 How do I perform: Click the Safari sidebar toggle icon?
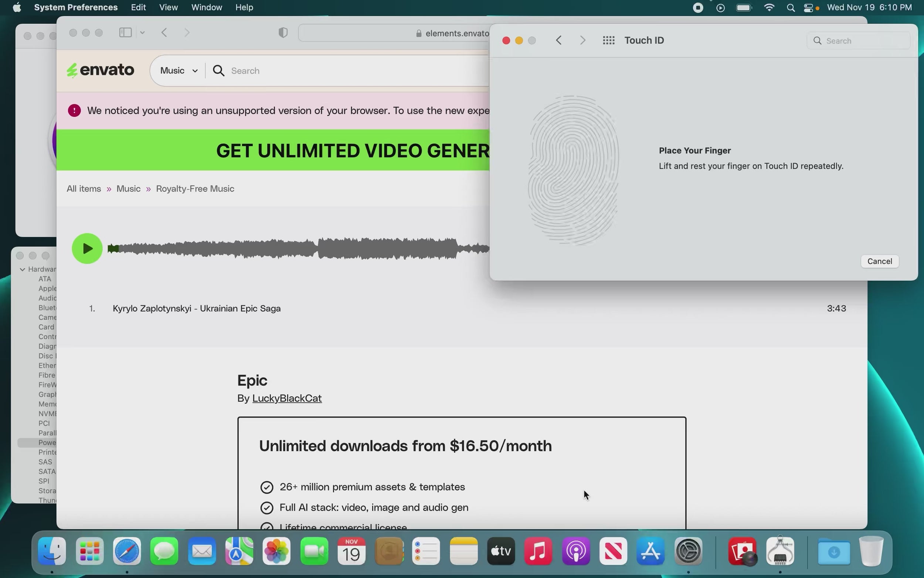[125, 33]
